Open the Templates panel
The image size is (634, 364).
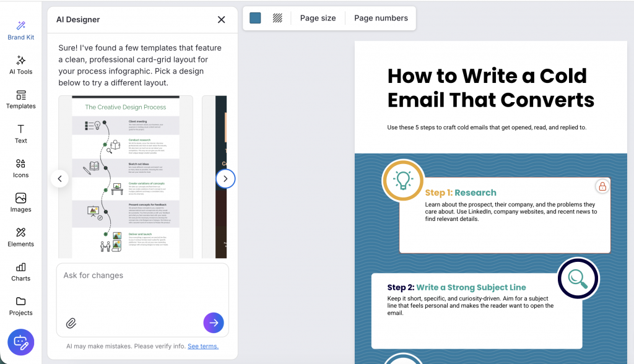[20, 100]
